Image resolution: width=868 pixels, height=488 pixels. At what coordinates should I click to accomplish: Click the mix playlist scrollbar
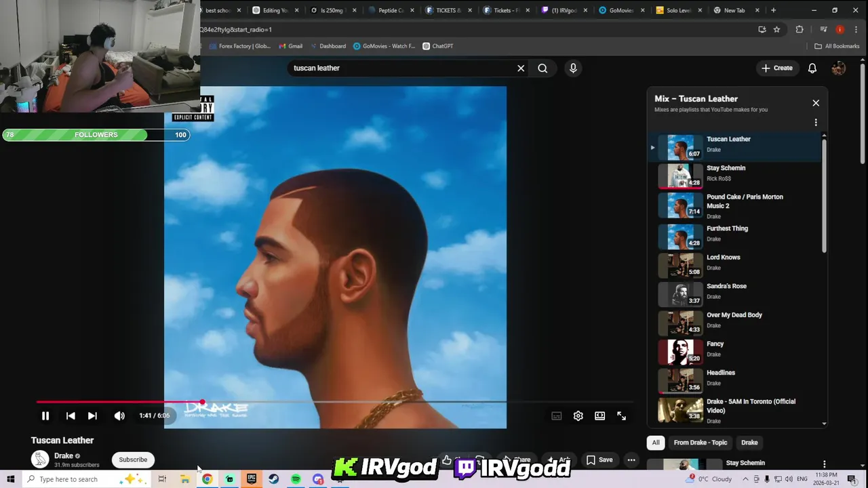tap(825, 195)
